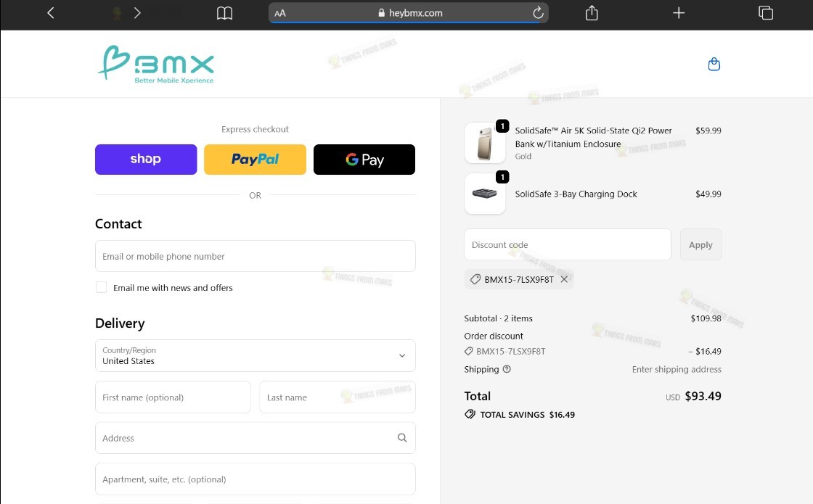Reload the heybmx.com page

pos(538,12)
